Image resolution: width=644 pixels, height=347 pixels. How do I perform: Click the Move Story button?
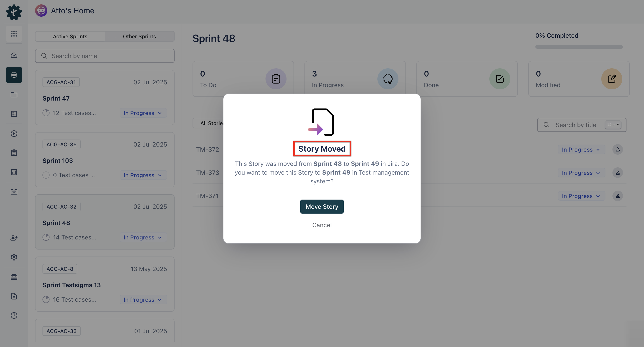[322, 207]
